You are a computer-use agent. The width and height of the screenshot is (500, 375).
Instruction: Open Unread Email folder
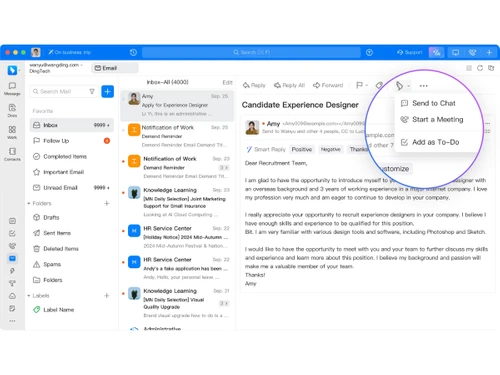click(71, 188)
